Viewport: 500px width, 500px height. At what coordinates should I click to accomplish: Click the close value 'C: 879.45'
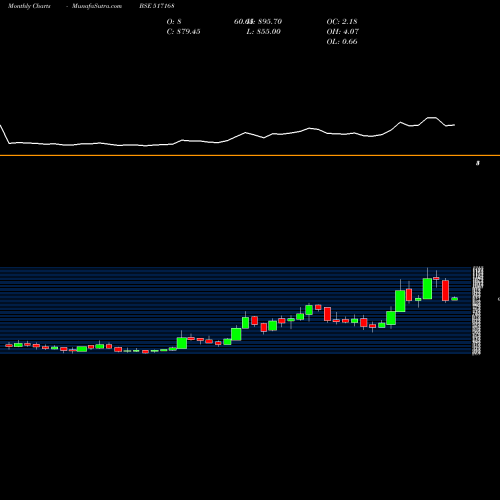(x=184, y=32)
